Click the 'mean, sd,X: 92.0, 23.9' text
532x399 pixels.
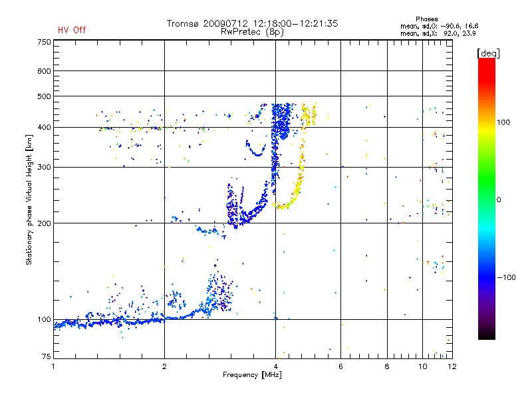tap(438, 33)
